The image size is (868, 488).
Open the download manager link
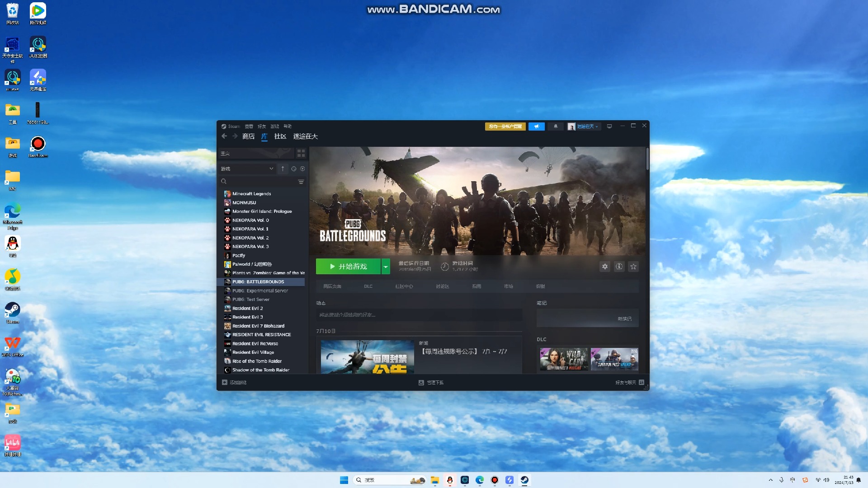coord(431,382)
